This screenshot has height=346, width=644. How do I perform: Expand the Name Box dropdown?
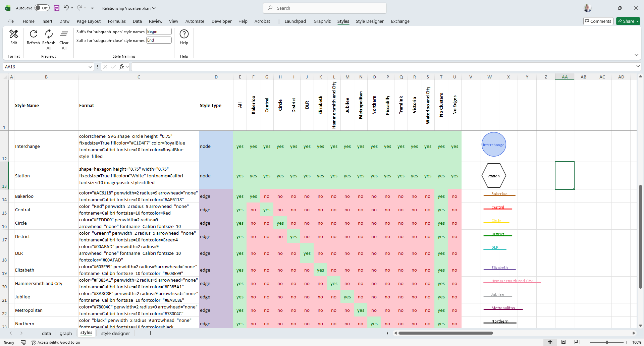point(90,67)
